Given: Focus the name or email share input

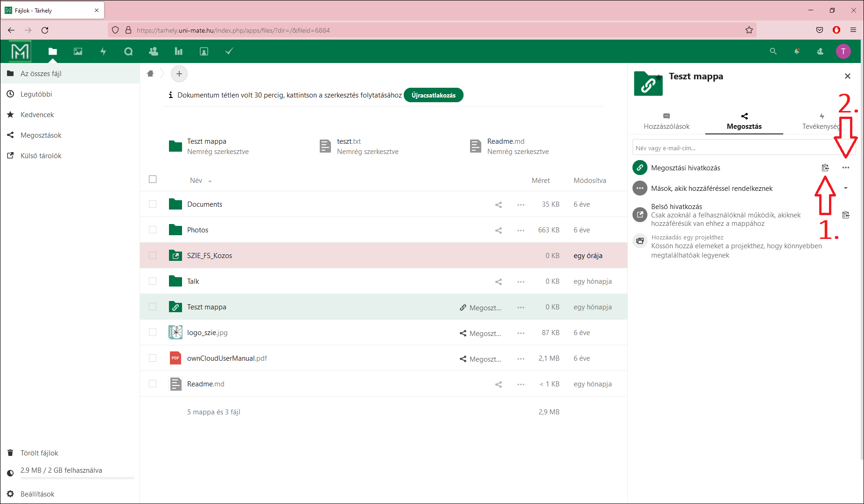Looking at the screenshot, I should 744,148.
